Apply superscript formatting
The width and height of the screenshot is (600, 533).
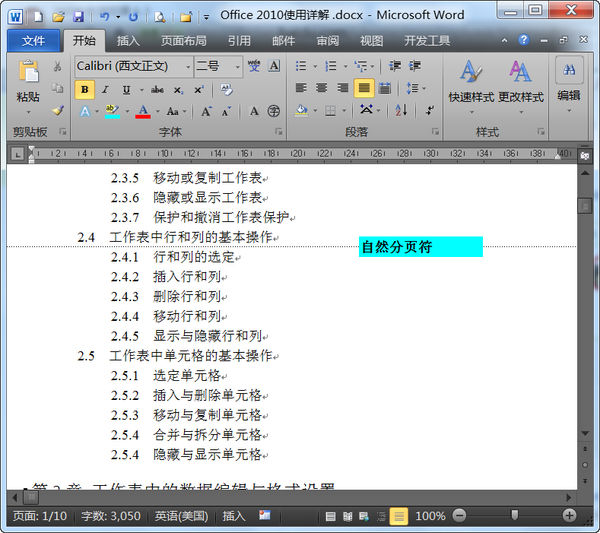pyautogui.click(x=199, y=90)
